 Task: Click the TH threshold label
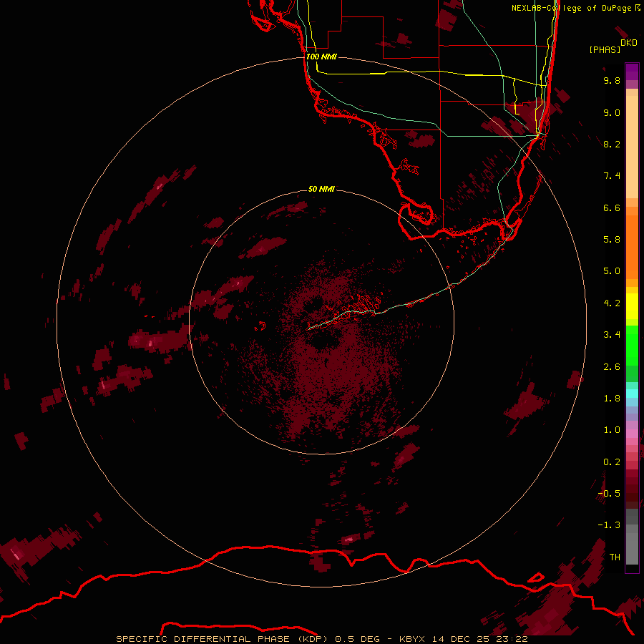click(615, 557)
